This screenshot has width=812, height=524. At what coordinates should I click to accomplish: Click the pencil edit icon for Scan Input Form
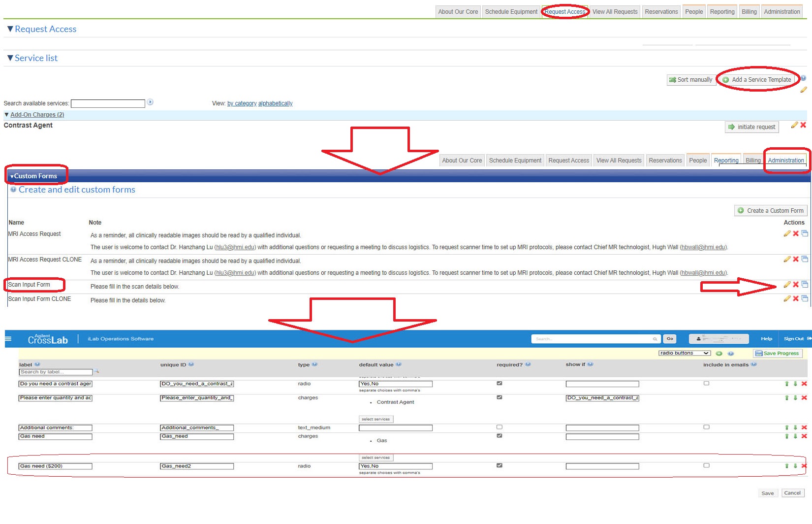(x=787, y=285)
